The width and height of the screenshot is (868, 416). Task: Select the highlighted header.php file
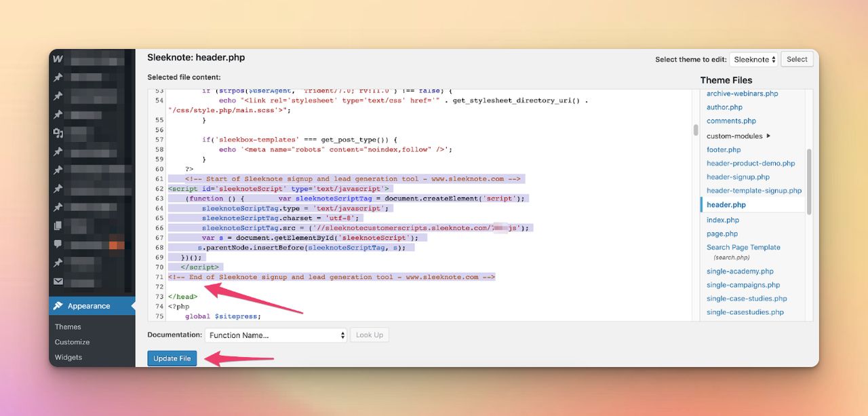[x=726, y=204]
